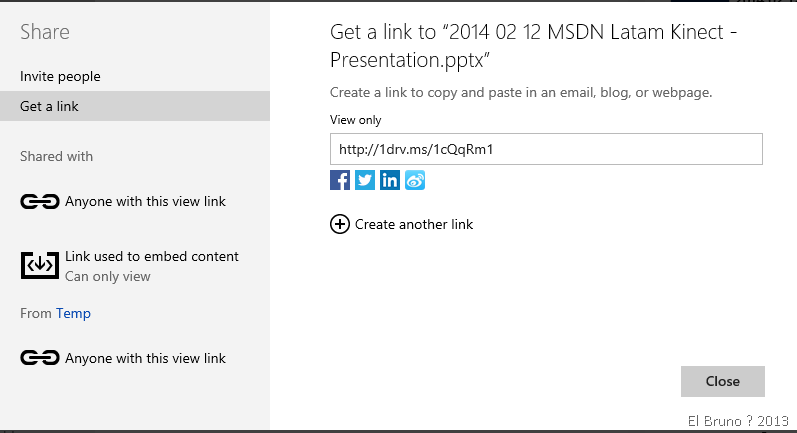The width and height of the screenshot is (797, 433).
Task: Select the Get a link option
Action: click(x=49, y=106)
